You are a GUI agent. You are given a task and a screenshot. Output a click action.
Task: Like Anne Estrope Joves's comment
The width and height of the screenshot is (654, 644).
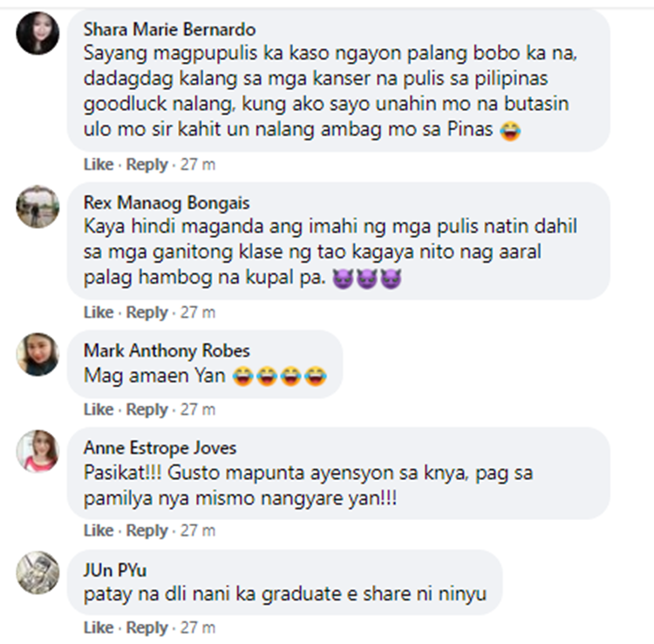click(99, 531)
